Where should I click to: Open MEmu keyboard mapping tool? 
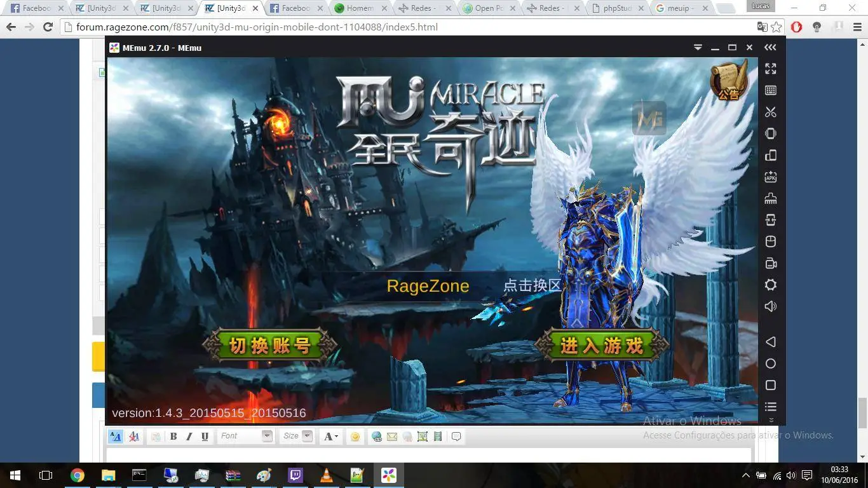tap(771, 90)
